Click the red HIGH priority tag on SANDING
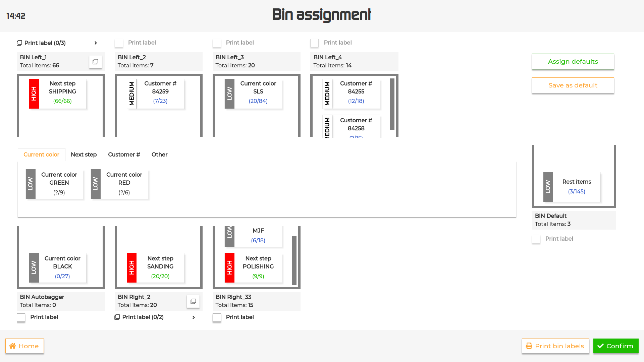This screenshot has height=362, width=644. tap(132, 267)
